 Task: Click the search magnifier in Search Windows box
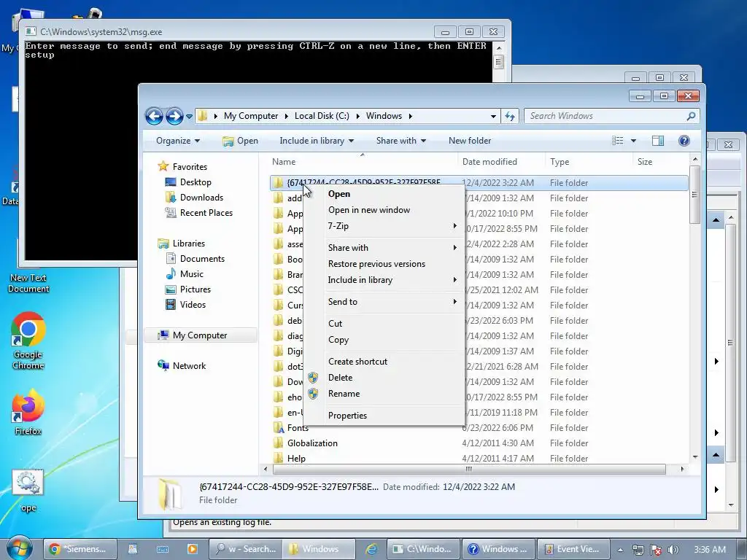pyautogui.click(x=691, y=116)
